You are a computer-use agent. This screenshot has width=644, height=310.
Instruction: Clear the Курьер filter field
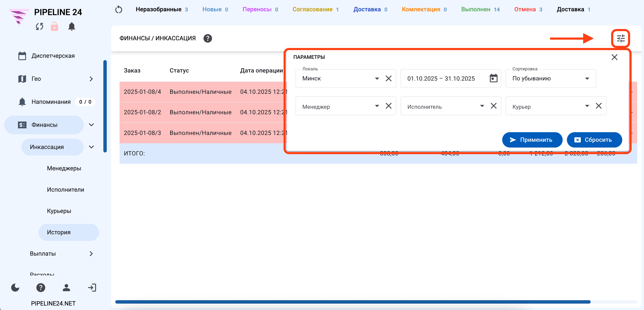(599, 106)
